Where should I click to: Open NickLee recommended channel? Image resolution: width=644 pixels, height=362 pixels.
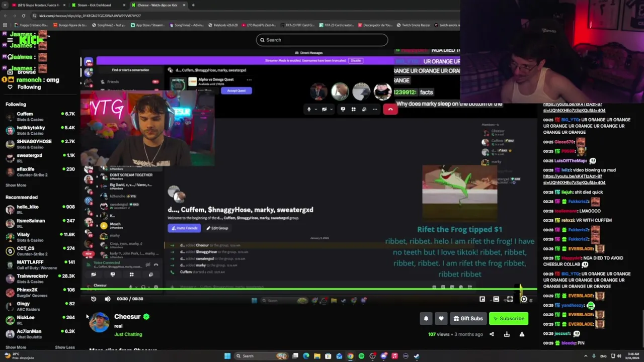(x=40, y=320)
